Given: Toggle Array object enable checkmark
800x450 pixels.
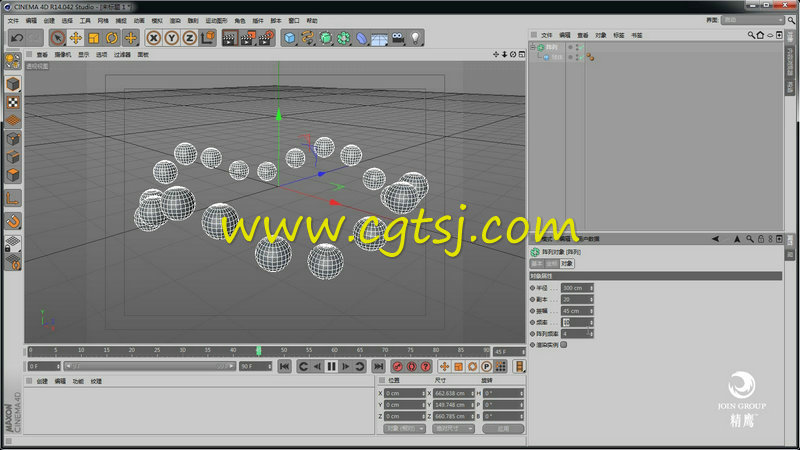Looking at the screenshot, I should (x=580, y=47).
